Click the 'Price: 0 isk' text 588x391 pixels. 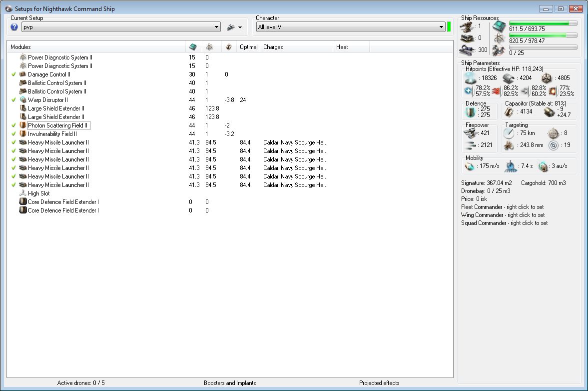pos(474,199)
